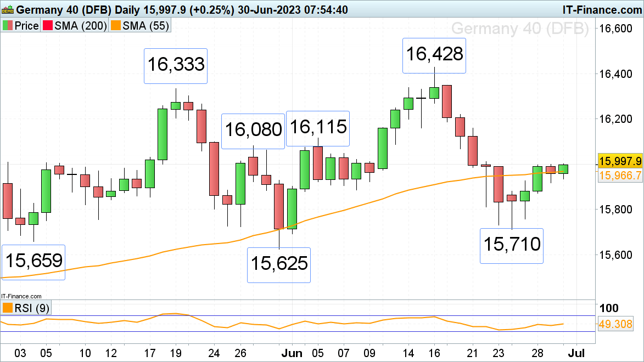Click the tall green candle on 17-18 May
The width and height of the screenshot is (644, 362).
[x=163, y=134]
